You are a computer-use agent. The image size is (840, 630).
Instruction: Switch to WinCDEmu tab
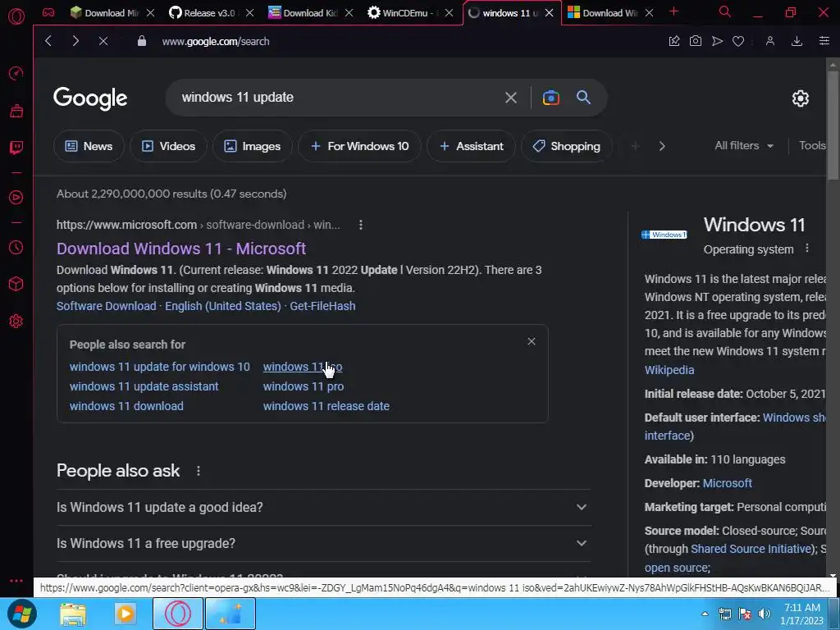tap(409, 12)
